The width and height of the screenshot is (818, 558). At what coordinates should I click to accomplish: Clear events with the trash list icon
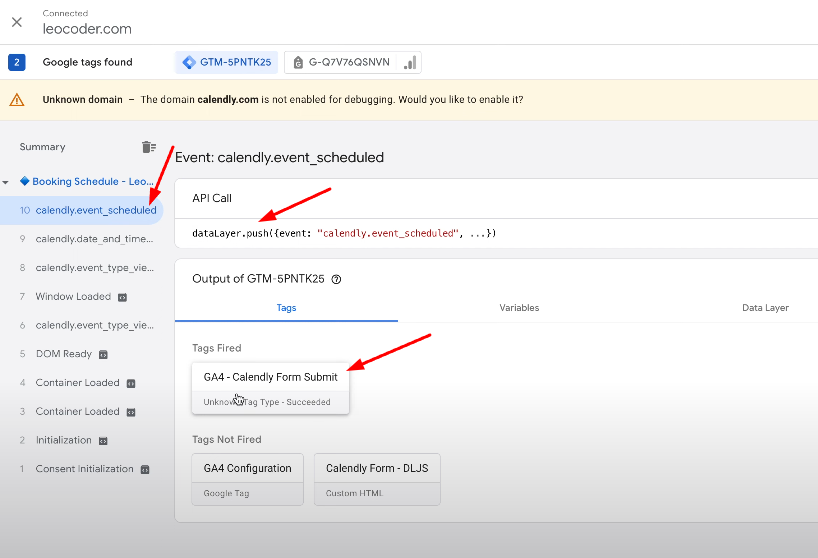[x=149, y=147]
